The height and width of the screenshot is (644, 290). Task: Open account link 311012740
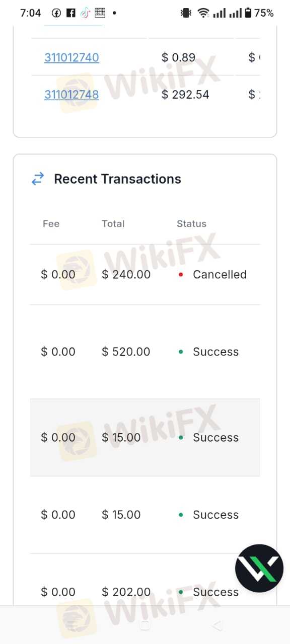click(71, 57)
